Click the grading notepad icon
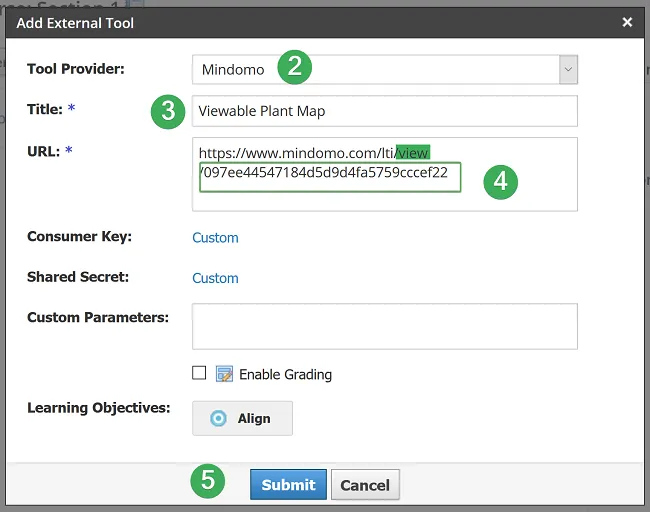Screen dimensions: 650x512 pos(224,374)
